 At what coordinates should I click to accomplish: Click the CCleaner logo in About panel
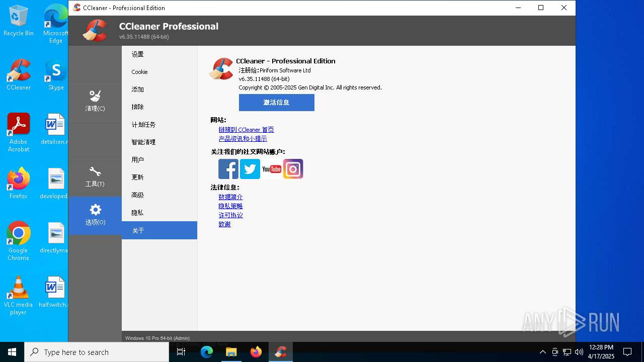pyautogui.click(x=221, y=69)
